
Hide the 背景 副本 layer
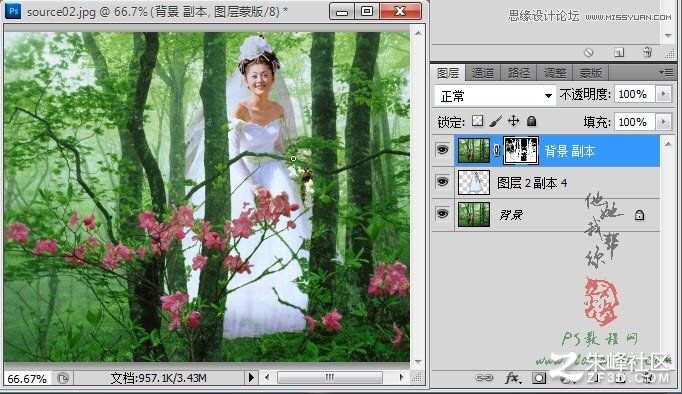tap(442, 150)
